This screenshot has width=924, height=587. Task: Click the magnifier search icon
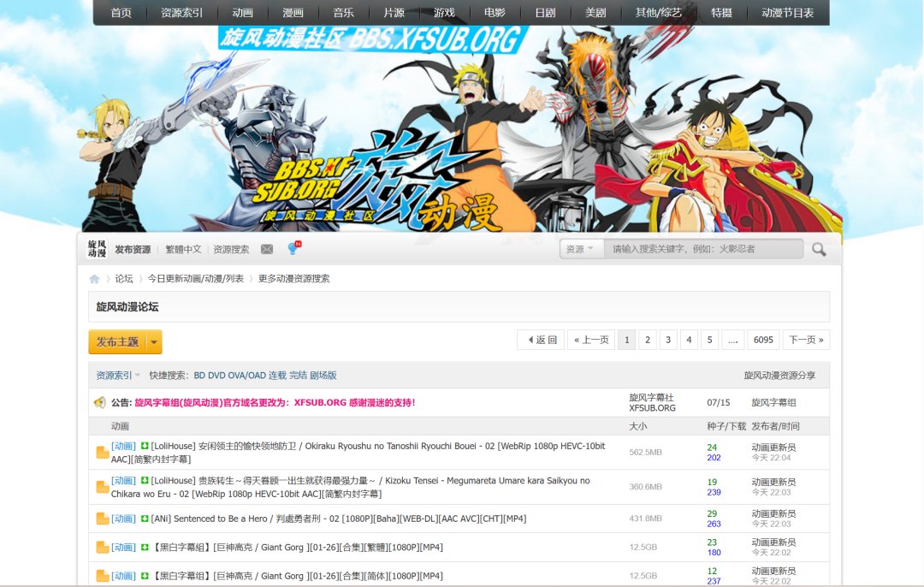point(819,249)
